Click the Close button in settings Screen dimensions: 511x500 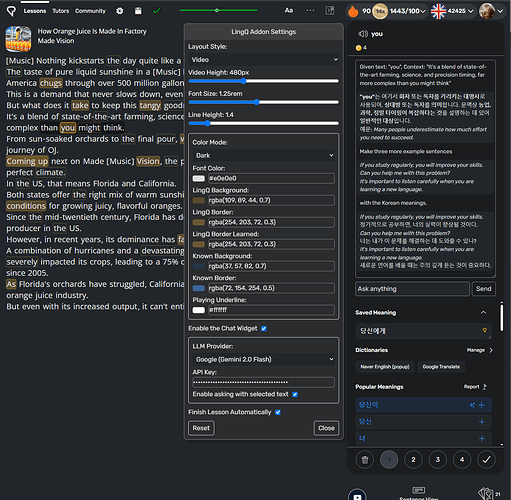coord(326,428)
